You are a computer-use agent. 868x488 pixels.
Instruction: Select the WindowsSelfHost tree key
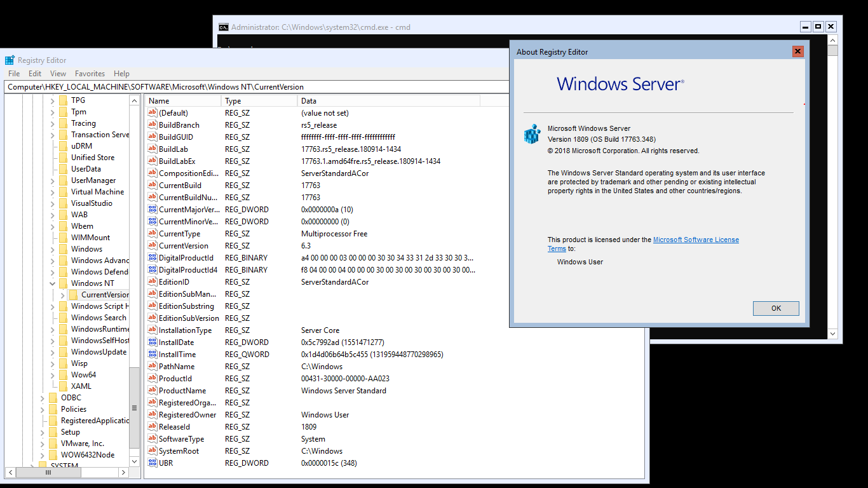[100, 341]
